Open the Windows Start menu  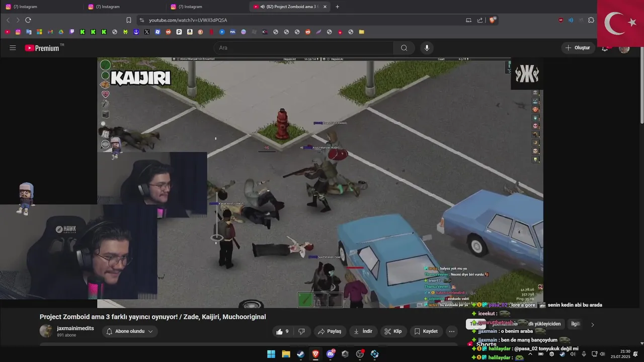271,354
